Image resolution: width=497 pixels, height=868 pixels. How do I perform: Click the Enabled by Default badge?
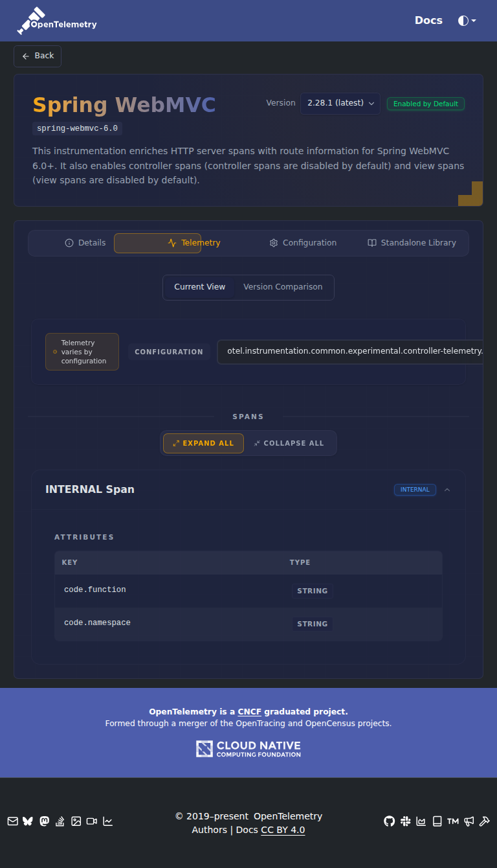[x=426, y=104]
